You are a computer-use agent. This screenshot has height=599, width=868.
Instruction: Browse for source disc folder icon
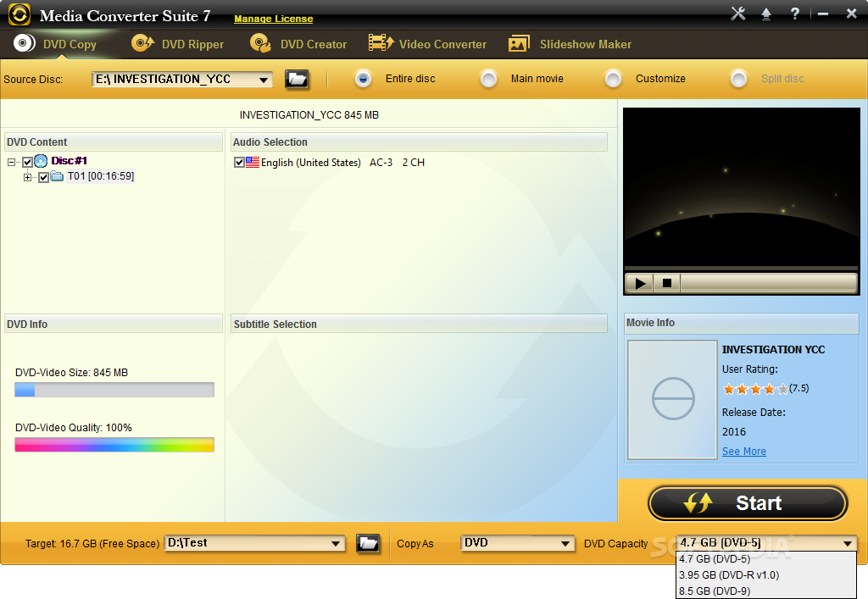[297, 79]
